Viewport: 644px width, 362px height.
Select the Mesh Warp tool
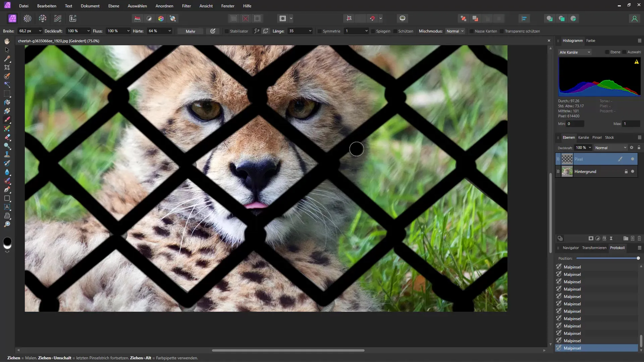click(7, 216)
